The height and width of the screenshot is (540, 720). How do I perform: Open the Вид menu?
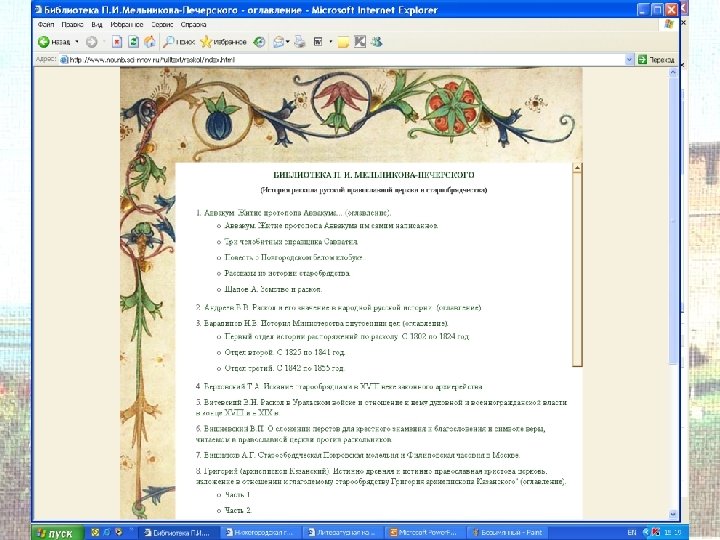pyautogui.click(x=96, y=24)
